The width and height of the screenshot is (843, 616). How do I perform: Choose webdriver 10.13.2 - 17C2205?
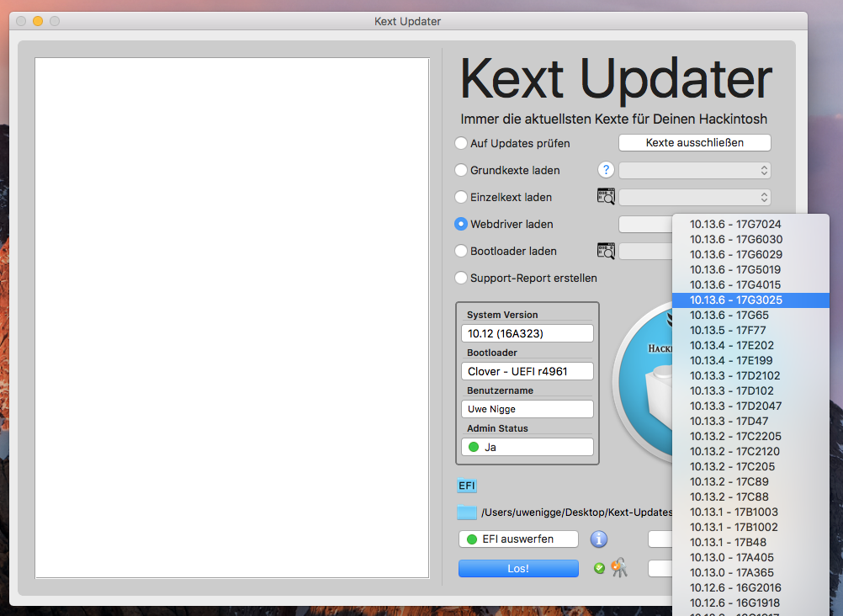750,436
